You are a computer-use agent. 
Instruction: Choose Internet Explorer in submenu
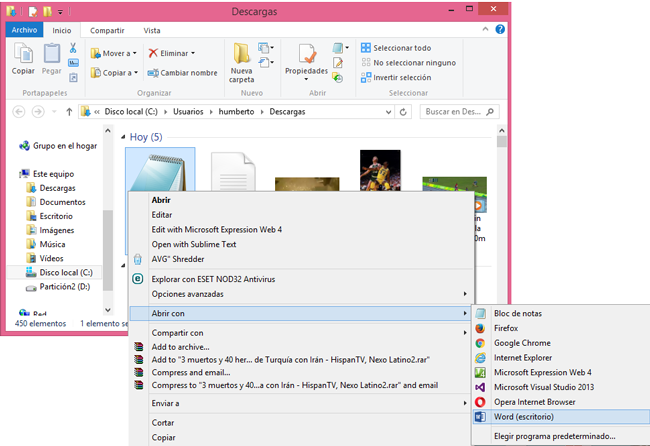point(561,358)
